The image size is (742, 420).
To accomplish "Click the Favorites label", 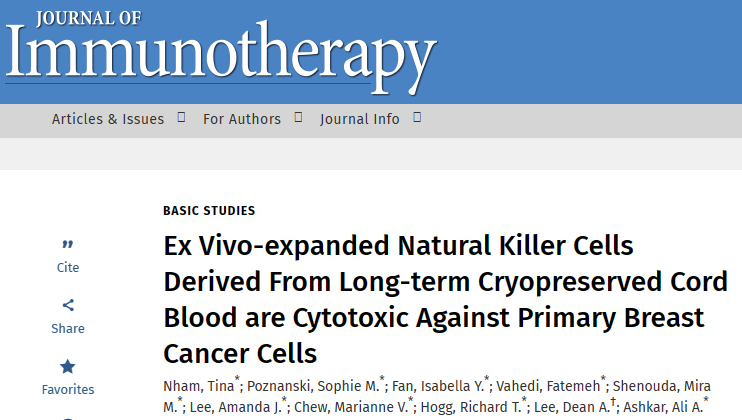I will 68,390.
